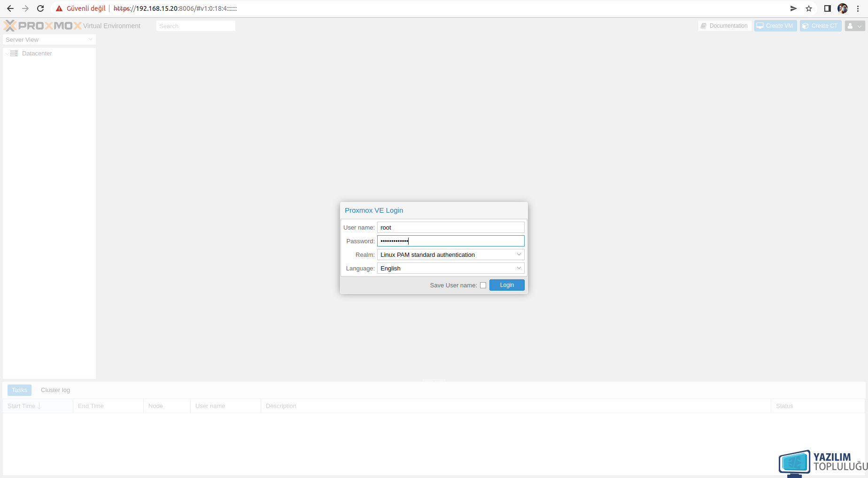Image resolution: width=868 pixels, height=478 pixels.
Task: Collapse the Datacenter tree node arrow
Action: point(7,54)
